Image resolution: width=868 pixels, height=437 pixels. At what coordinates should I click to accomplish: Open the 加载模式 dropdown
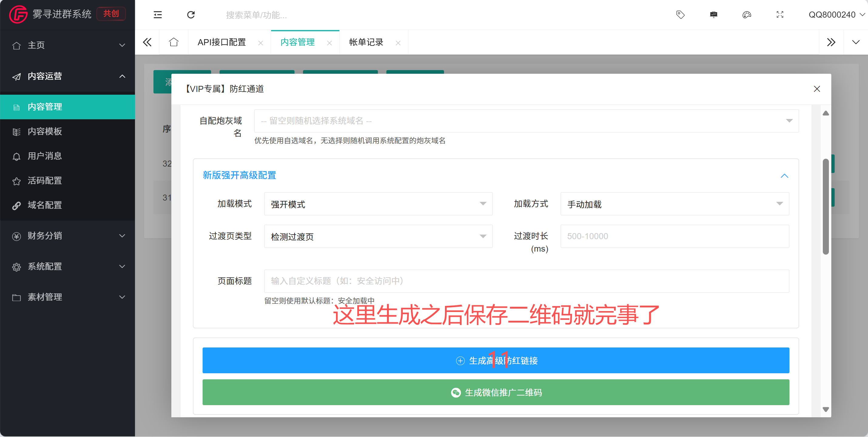(x=378, y=204)
